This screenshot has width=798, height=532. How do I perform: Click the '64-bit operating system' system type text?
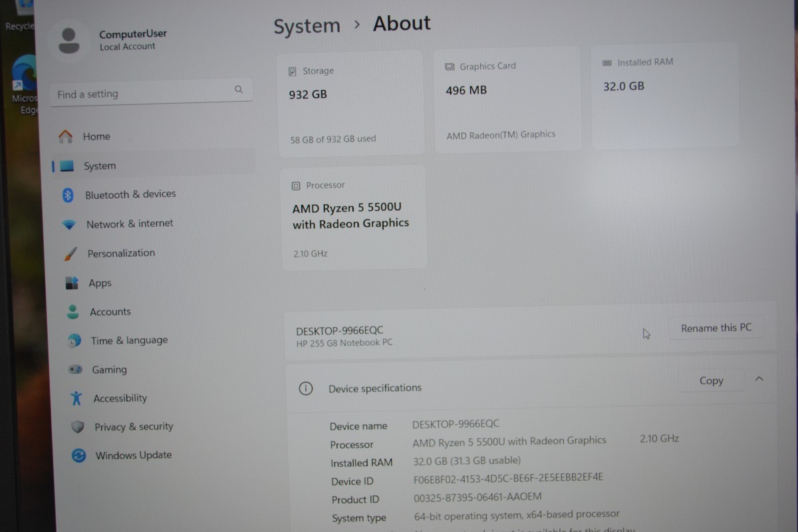pos(516,515)
